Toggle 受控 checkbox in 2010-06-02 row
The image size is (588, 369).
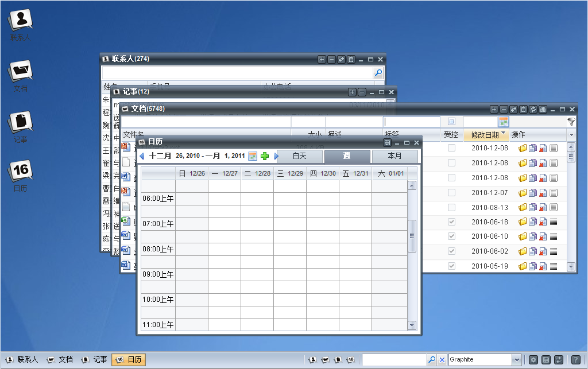click(451, 251)
